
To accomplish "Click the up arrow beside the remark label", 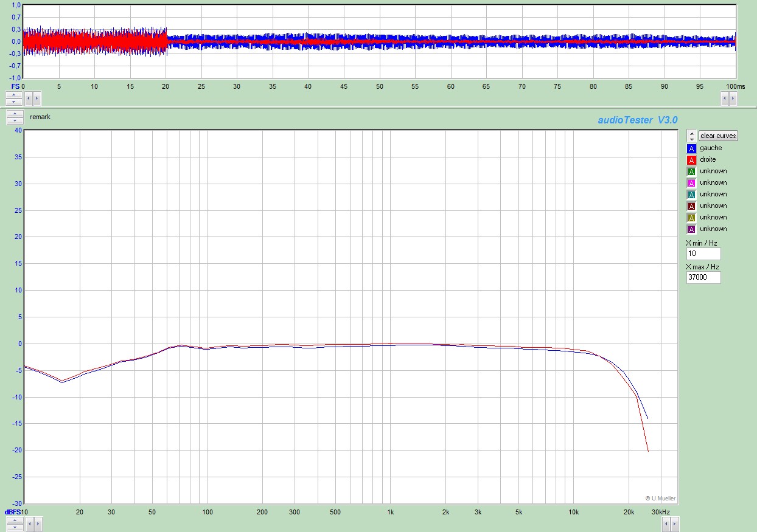I will [14, 114].
